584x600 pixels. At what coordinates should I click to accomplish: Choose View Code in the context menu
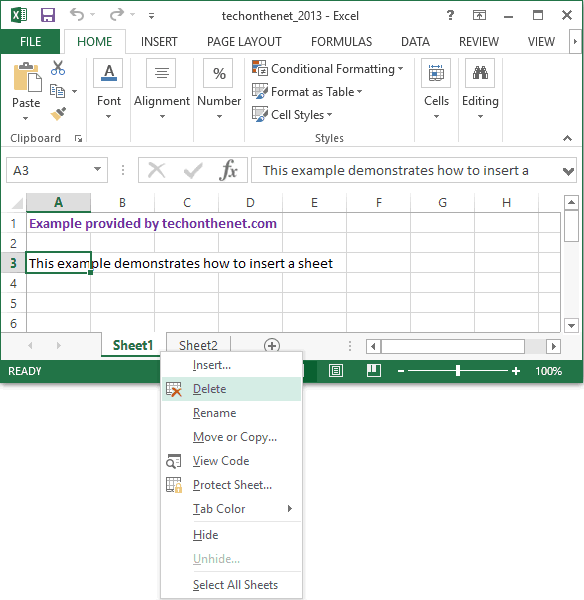coord(231,461)
